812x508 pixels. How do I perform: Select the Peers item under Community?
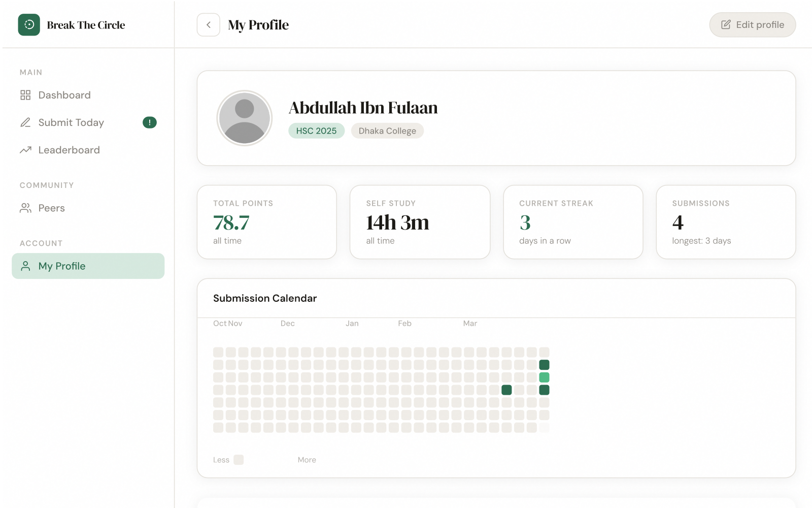point(51,208)
